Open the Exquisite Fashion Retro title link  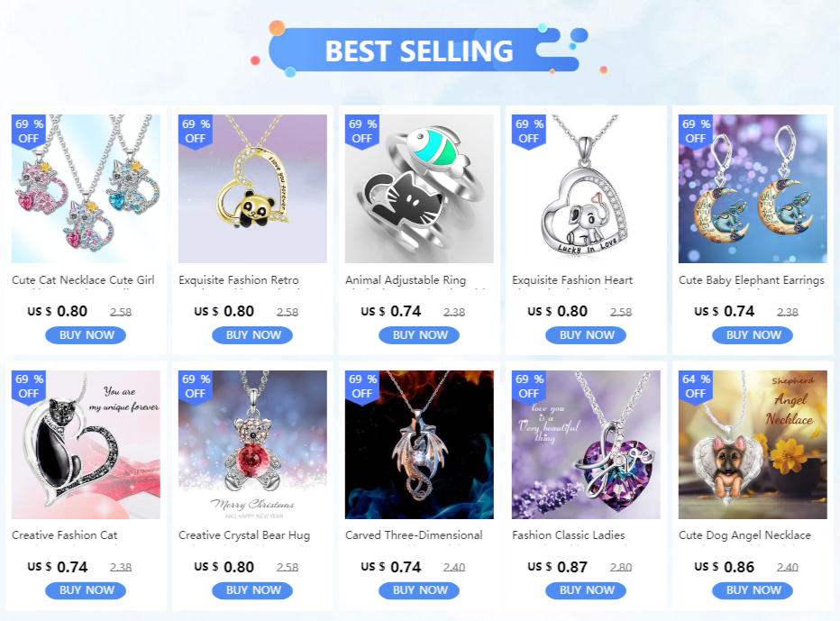point(239,280)
